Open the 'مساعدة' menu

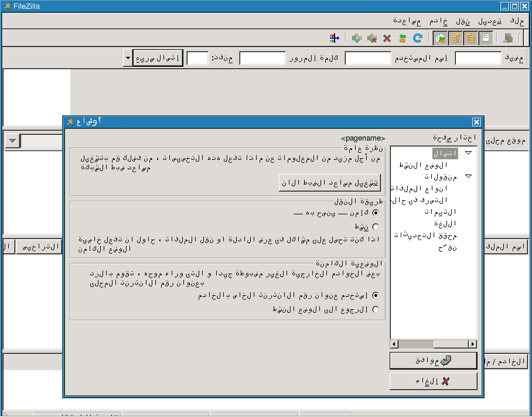tap(407, 21)
